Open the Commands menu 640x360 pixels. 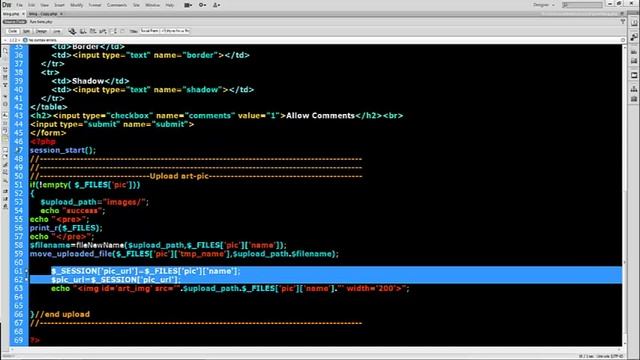click(117, 5)
